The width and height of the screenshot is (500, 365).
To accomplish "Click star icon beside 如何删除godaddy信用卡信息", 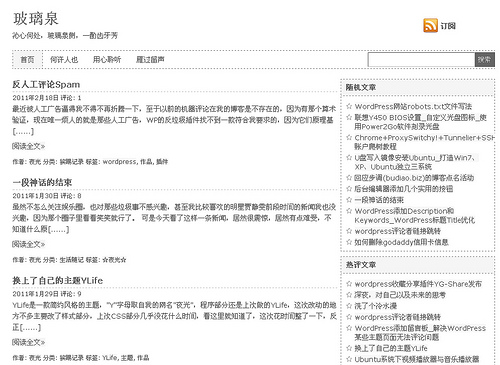I will click(x=349, y=242).
